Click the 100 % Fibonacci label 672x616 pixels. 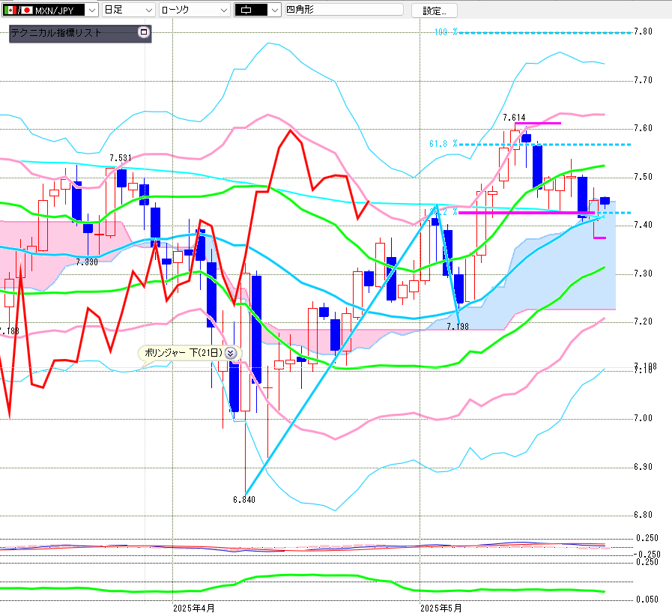point(446,32)
